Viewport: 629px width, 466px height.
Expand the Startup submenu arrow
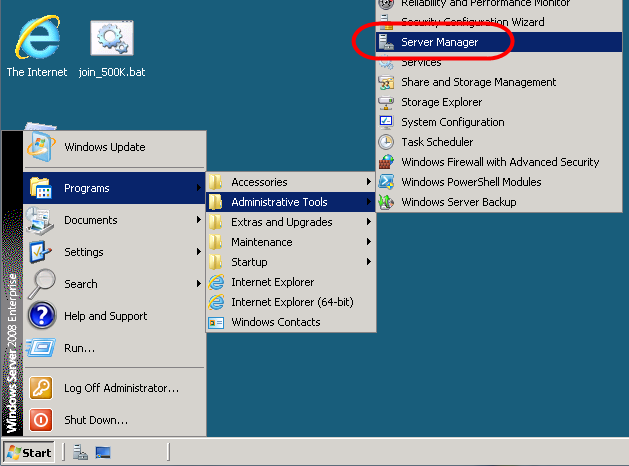(x=368, y=262)
